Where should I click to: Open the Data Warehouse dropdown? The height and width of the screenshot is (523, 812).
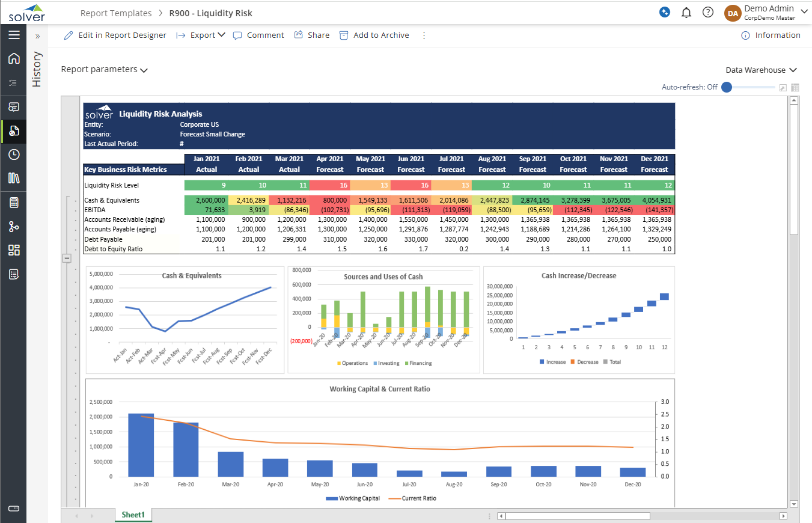(x=761, y=70)
